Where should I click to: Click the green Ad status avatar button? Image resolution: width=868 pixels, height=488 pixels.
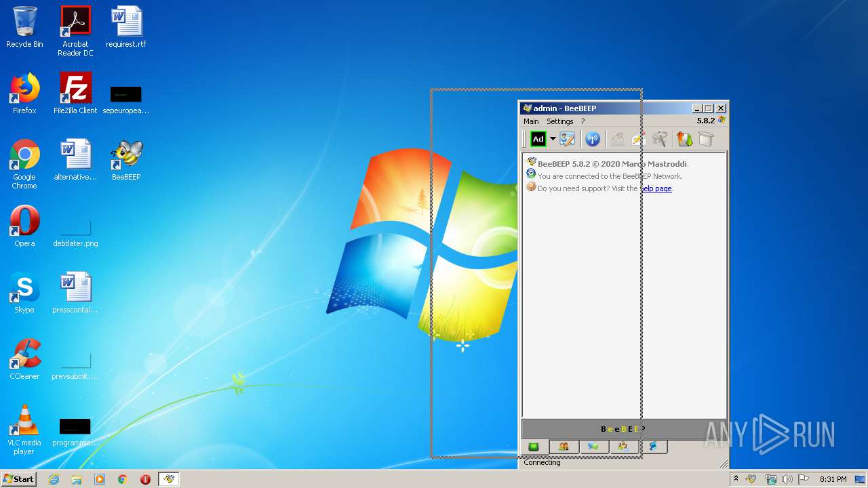point(538,139)
